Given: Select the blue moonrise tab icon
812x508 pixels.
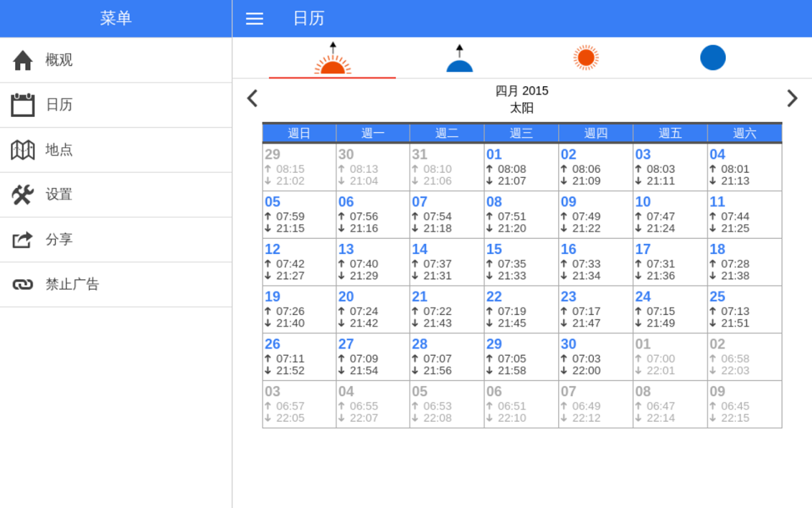Looking at the screenshot, I should (x=460, y=58).
